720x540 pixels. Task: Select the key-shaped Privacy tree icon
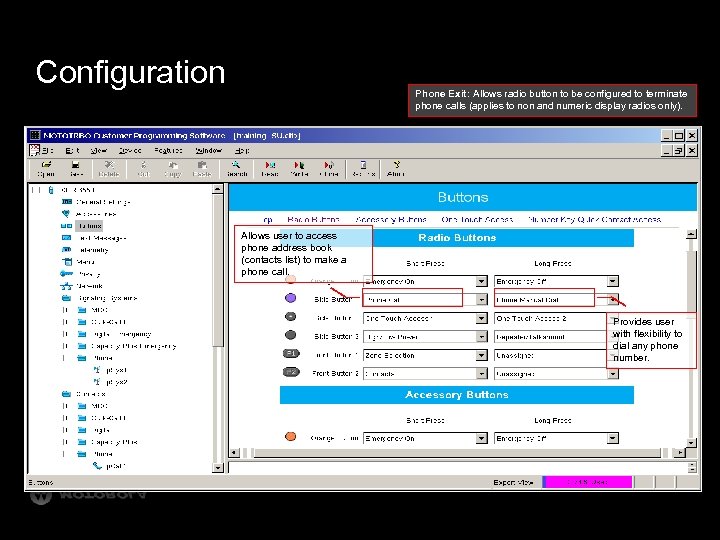(67, 274)
